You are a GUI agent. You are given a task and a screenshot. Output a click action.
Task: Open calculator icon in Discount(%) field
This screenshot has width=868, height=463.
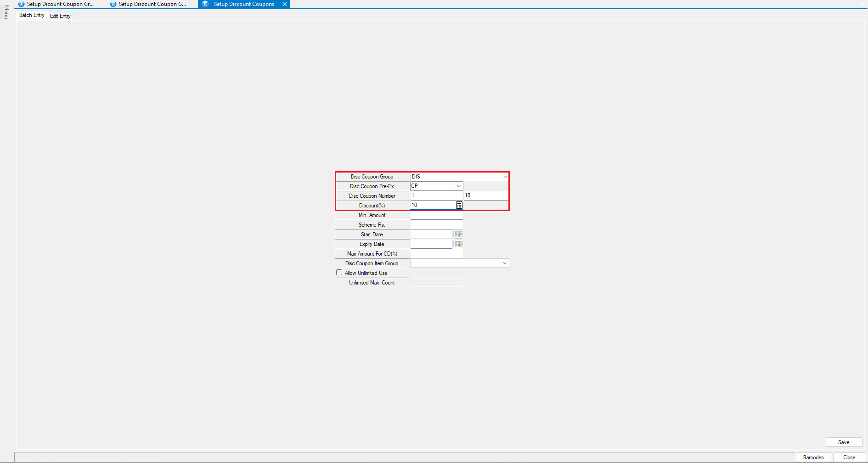459,205
